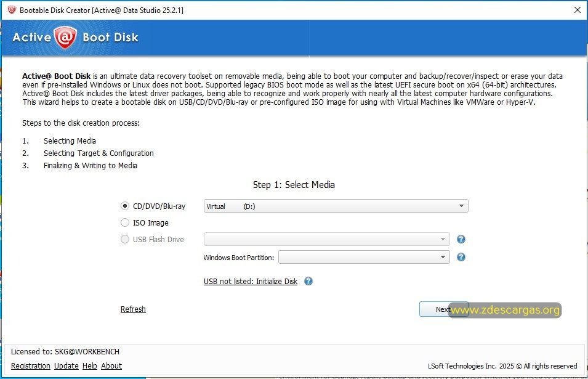
Task: Click 'Steps to the disk creation process:' text
Action: click(81, 123)
